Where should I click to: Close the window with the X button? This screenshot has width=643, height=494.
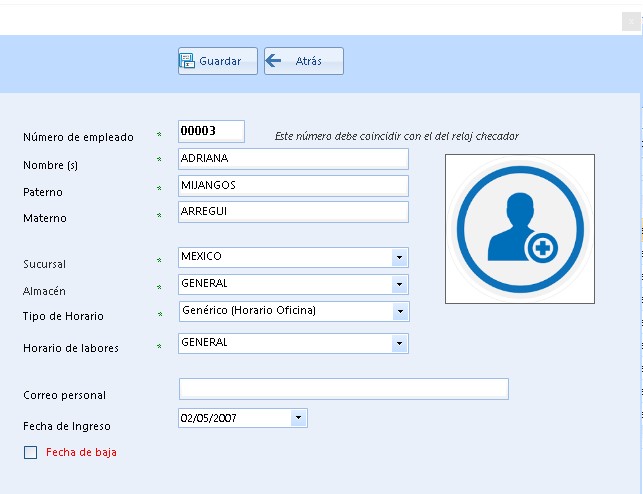point(631,21)
